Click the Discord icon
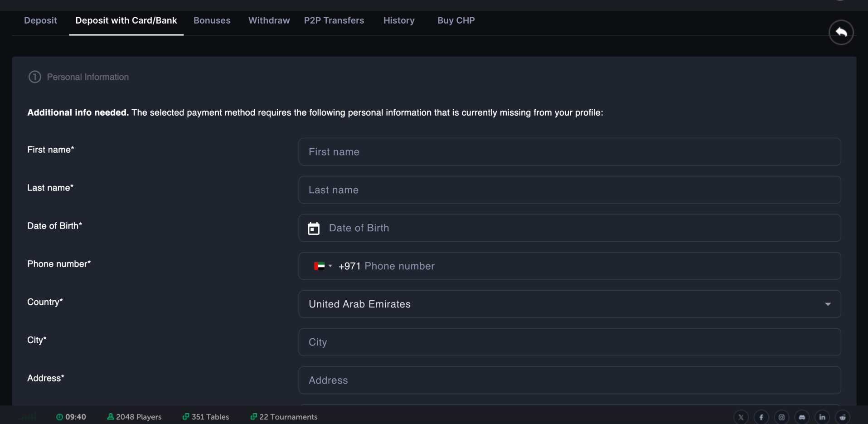Viewport: 868px width, 424px height. 802,417
